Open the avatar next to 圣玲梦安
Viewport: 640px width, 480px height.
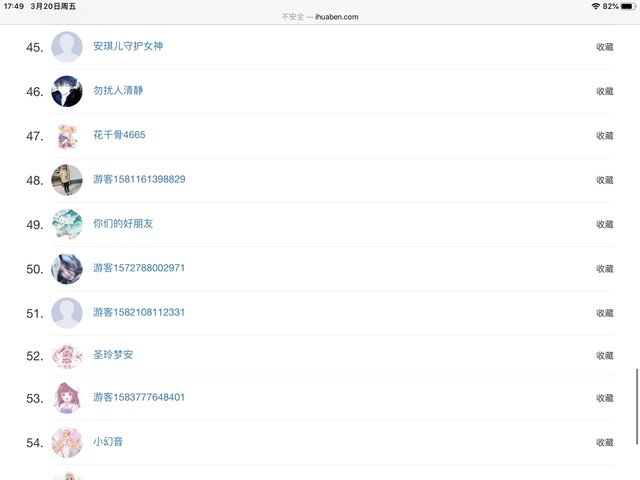[x=67, y=356]
